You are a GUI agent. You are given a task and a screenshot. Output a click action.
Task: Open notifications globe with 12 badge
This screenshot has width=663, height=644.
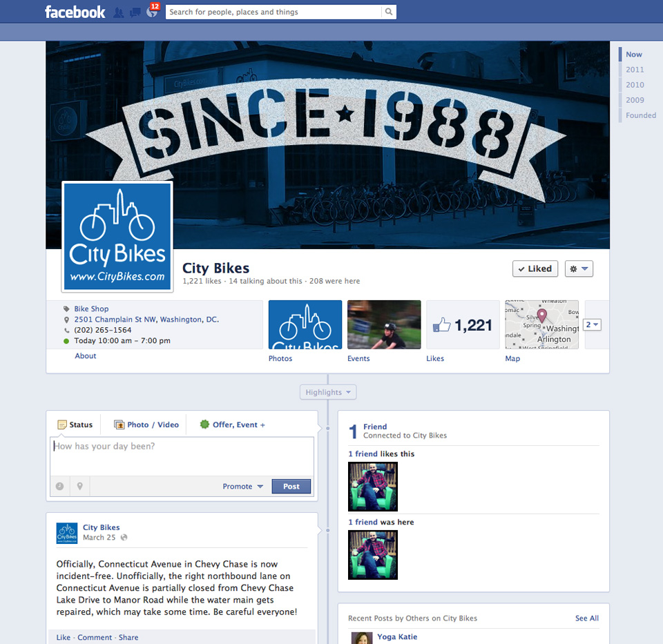(x=152, y=11)
